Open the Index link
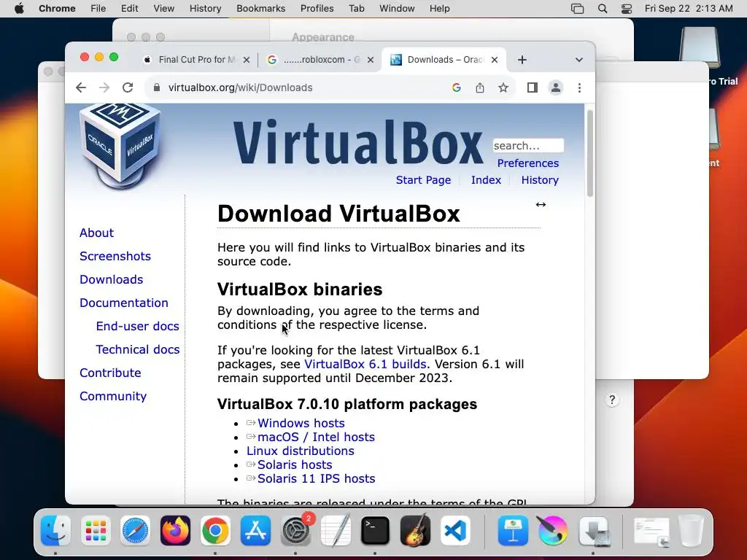 486,180
